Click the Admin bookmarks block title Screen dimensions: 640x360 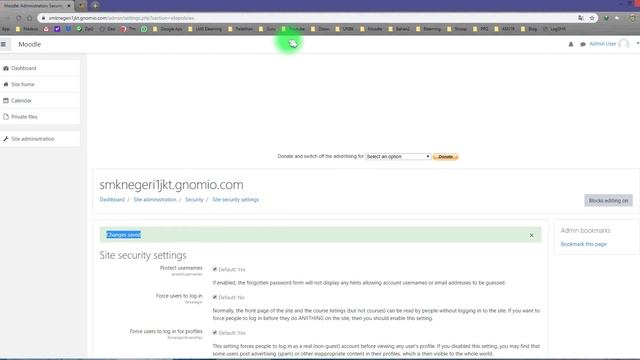coord(585,231)
